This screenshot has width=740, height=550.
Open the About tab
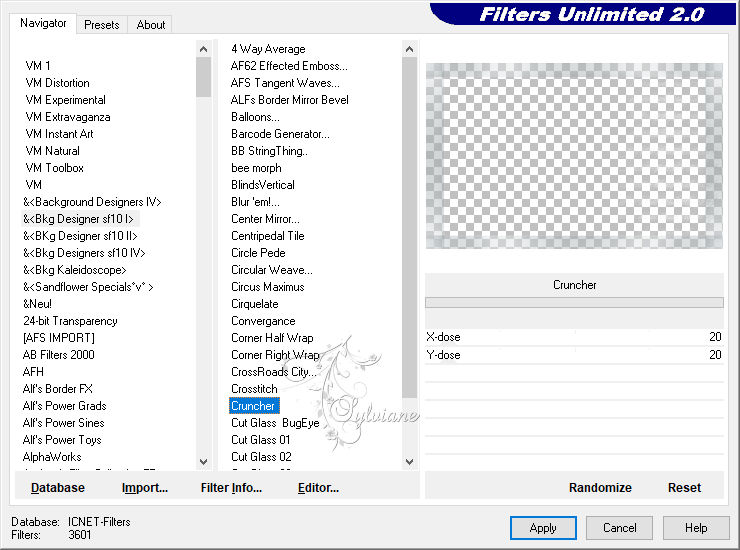151,25
